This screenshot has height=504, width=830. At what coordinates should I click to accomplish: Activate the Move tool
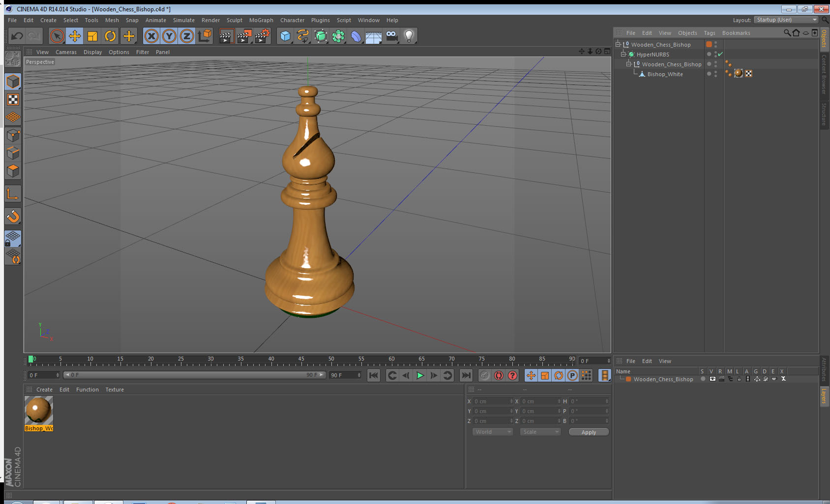(x=75, y=36)
